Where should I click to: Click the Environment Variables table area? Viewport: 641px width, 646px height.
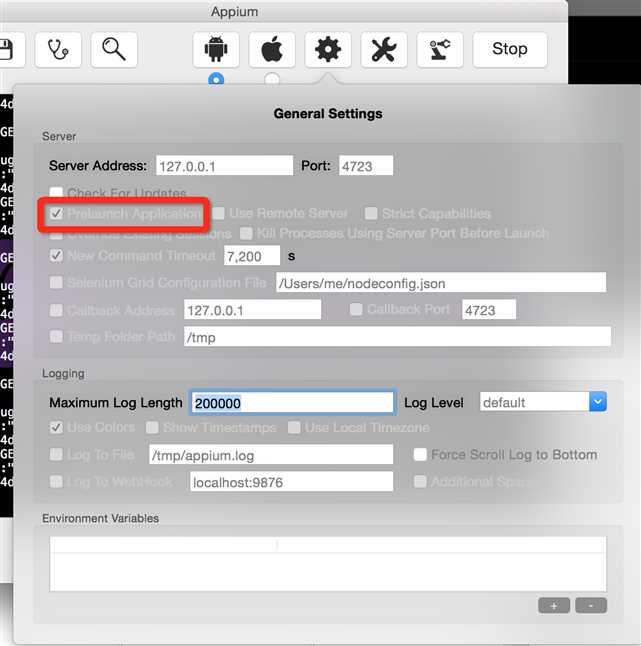point(328,564)
